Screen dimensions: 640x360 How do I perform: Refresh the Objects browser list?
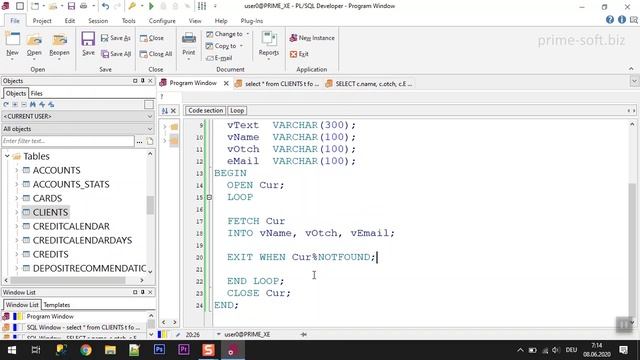coord(6,104)
